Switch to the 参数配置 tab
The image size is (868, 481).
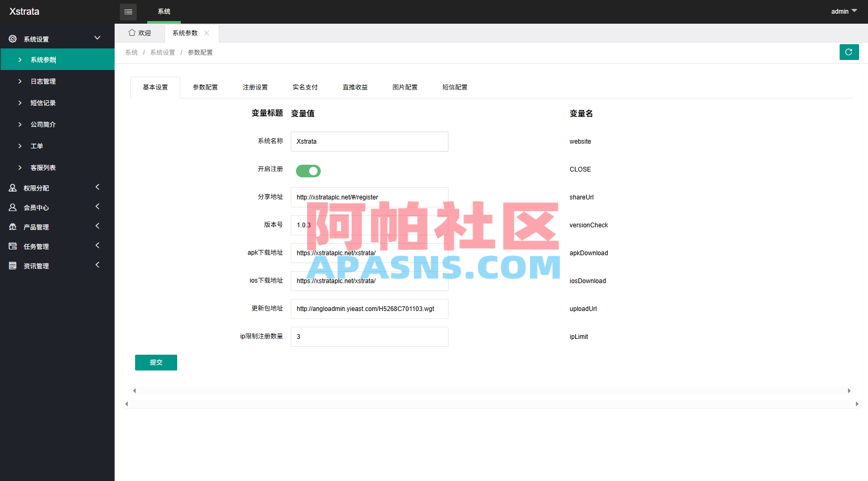point(205,87)
